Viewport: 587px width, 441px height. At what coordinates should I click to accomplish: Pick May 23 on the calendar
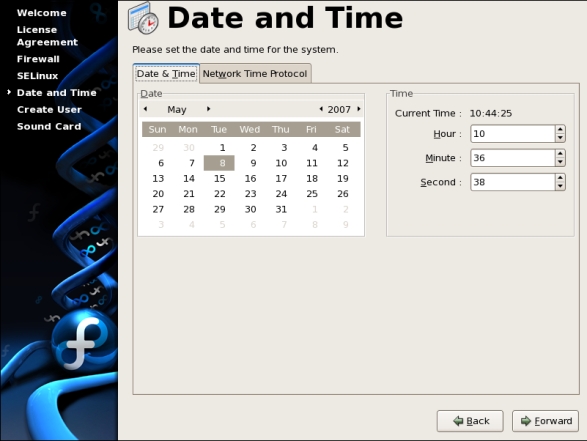pos(250,194)
